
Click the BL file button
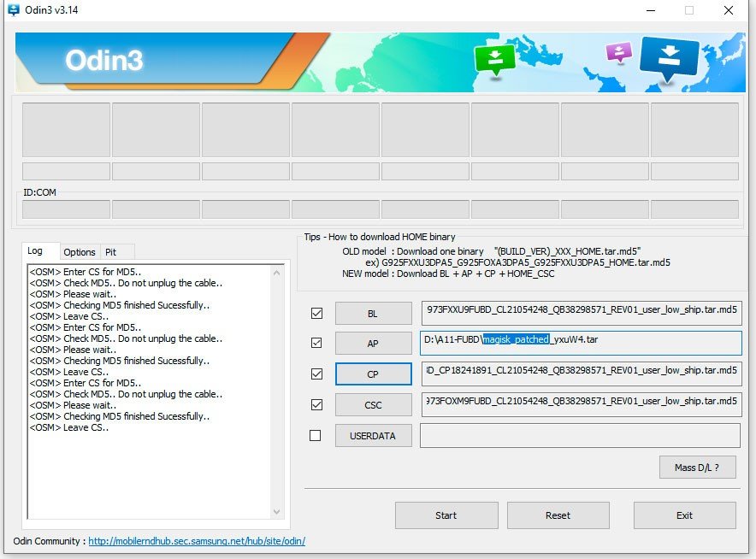coord(373,314)
